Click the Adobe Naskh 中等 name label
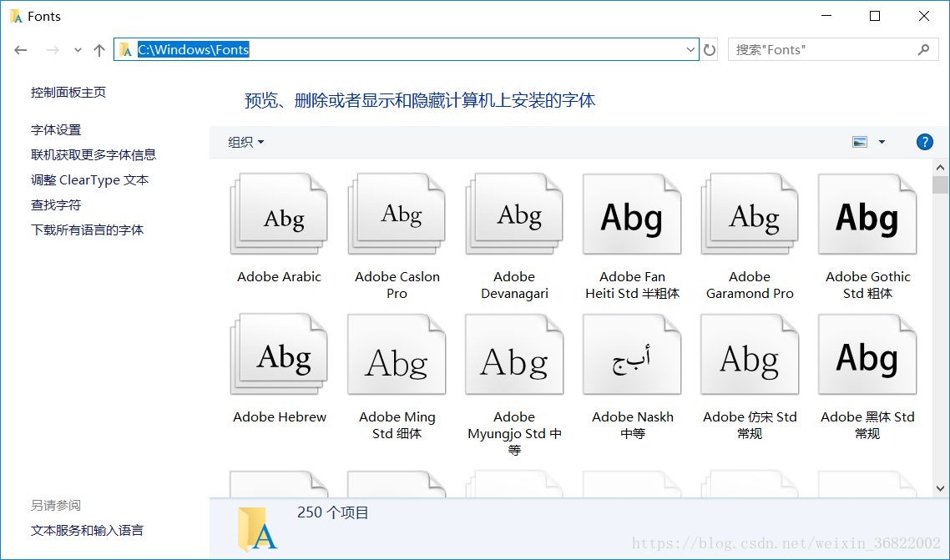This screenshot has width=950, height=560. coord(633,425)
